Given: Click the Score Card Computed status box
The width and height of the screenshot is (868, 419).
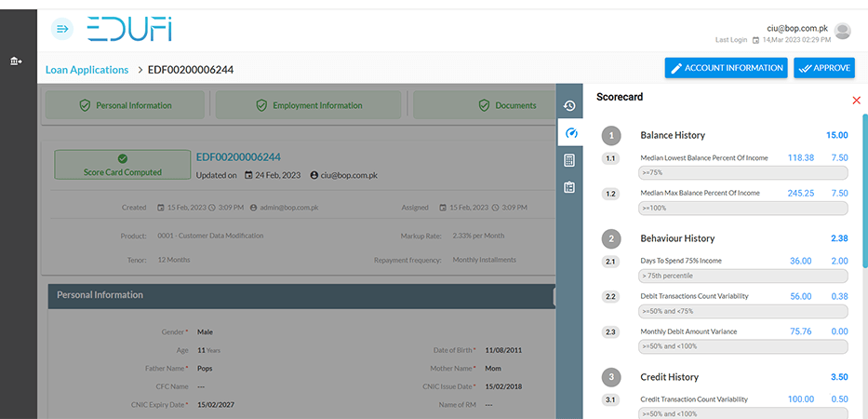Looking at the screenshot, I should [x=122, y=165].
